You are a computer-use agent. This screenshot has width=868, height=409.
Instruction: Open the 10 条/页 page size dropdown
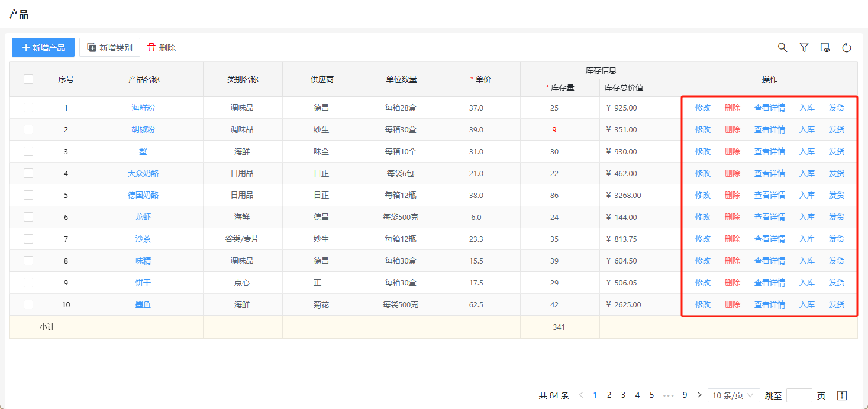coord(734,395)
